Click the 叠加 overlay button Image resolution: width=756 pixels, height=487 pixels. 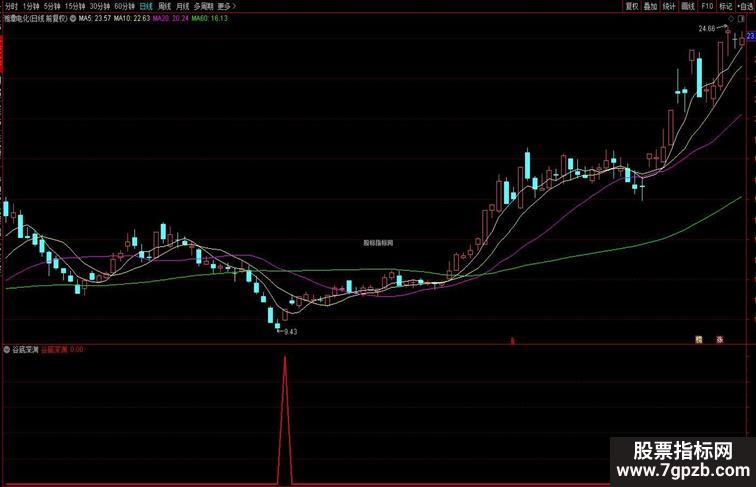(x=650, y=6)
